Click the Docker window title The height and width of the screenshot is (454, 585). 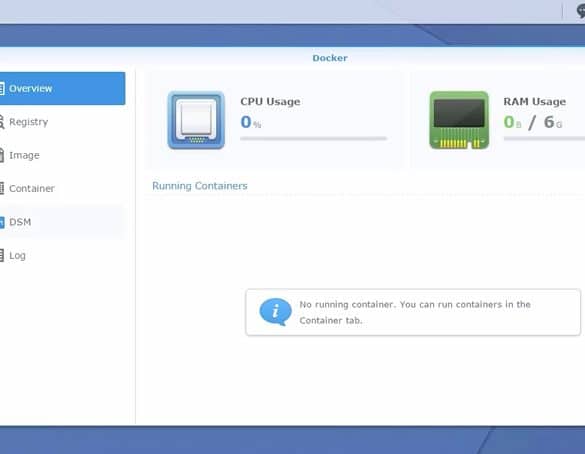click(x=330, y=58)
